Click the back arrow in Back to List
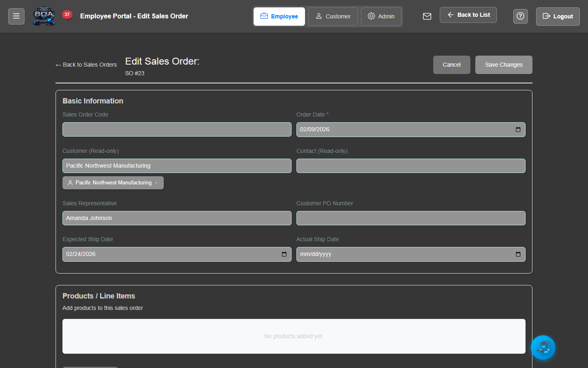Viewport: 588px width, 368px height. pos(450,14)
